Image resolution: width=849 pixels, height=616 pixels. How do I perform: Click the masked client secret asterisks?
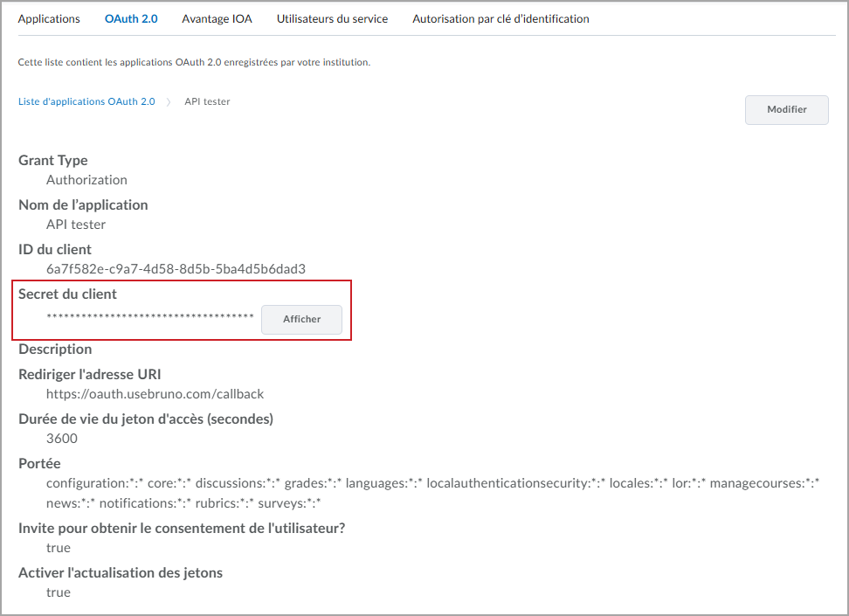click(150, 317)
